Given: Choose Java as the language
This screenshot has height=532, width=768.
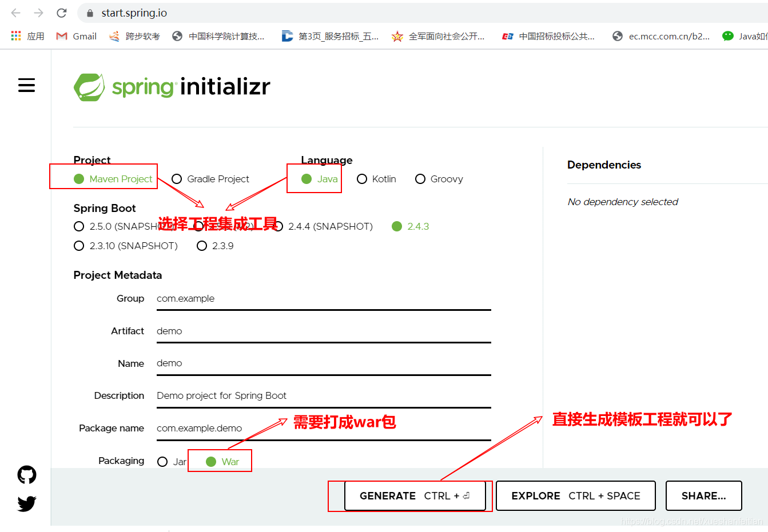Looking at the screenshot, I should click(320, 179).
